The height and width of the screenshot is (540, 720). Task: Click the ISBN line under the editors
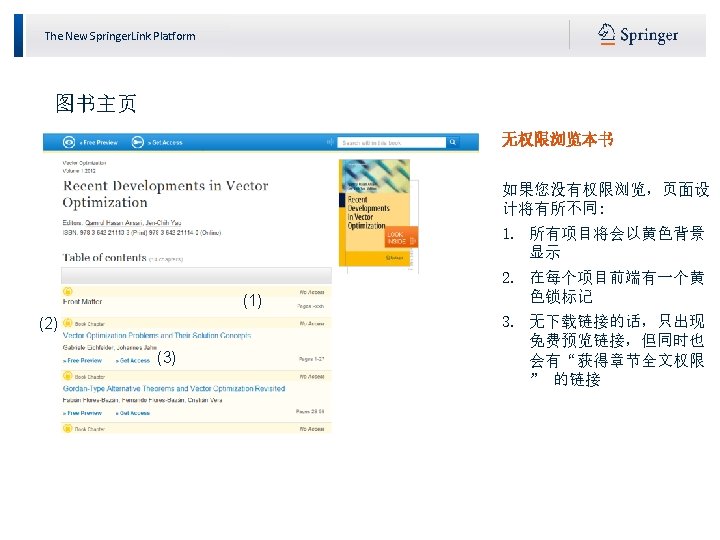coord(142,233)
